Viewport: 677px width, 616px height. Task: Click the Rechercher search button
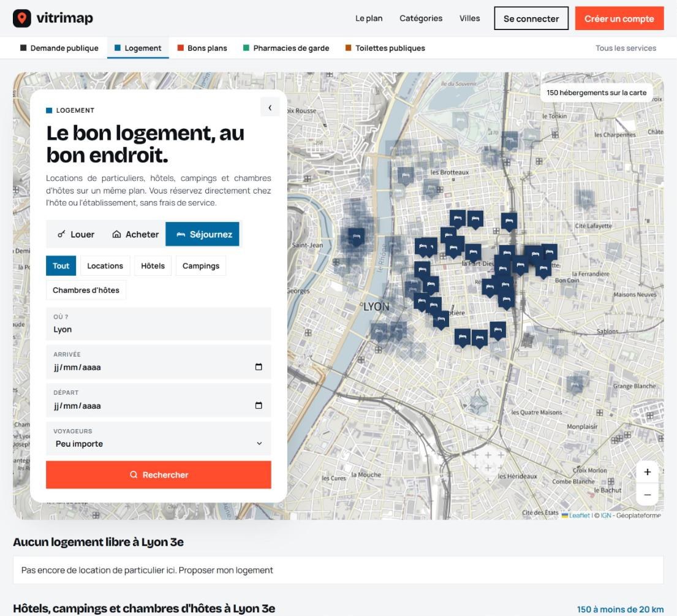[x=159, y=475]
